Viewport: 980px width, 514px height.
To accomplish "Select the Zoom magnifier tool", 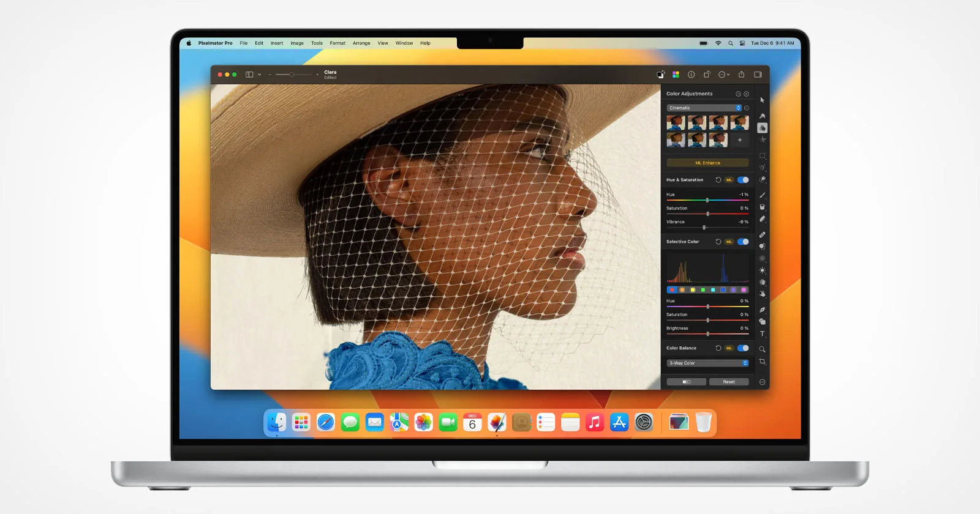I will point(762,349).
